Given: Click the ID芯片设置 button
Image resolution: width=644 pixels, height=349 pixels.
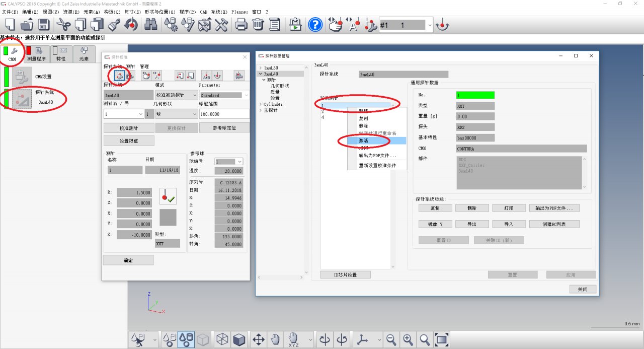Looking at the screenshot, I should click(x=346, y=275).
